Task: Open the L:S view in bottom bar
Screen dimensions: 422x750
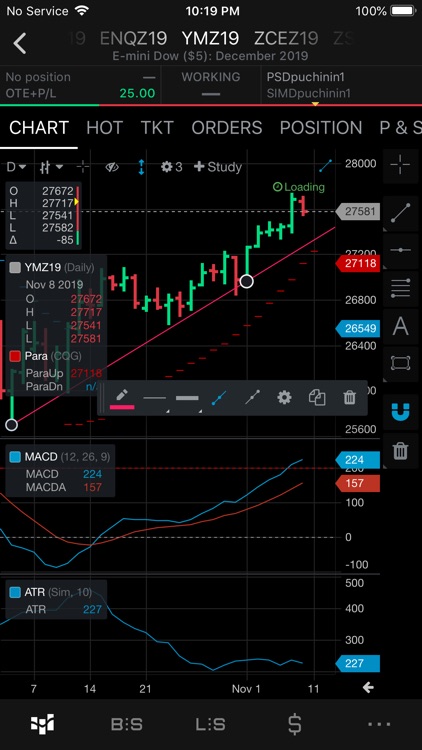Action: pyautogui.click(x=211, y=725)
